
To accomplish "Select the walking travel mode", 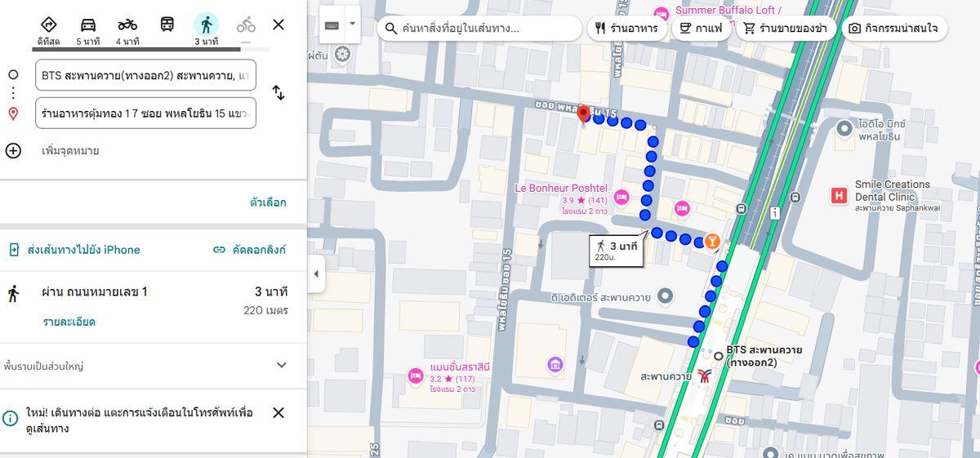I will (206, 25).
